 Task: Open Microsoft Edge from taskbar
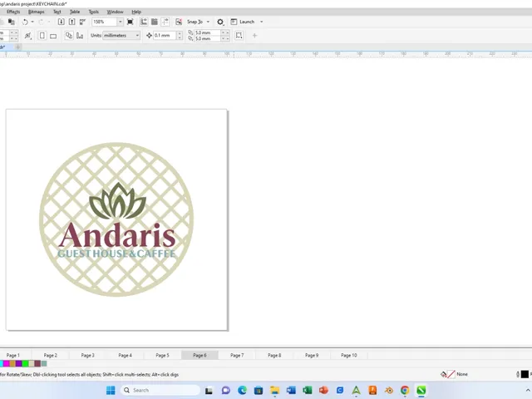click(242, 390)
